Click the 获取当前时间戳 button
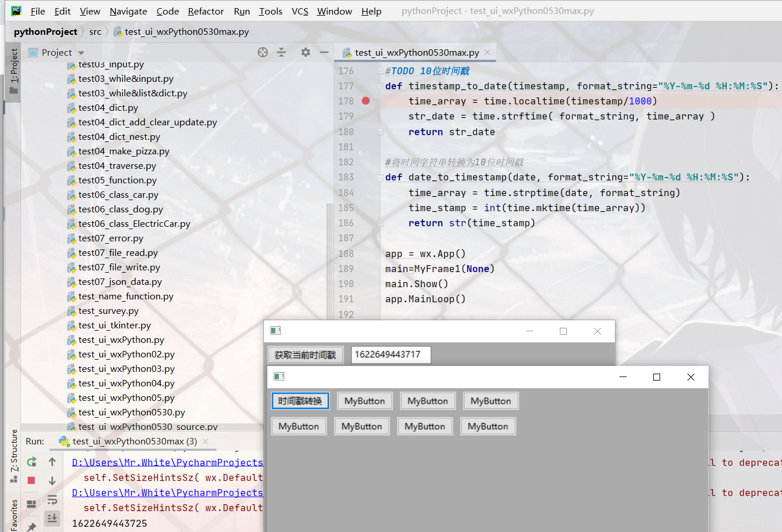 [x=305, y=354]
